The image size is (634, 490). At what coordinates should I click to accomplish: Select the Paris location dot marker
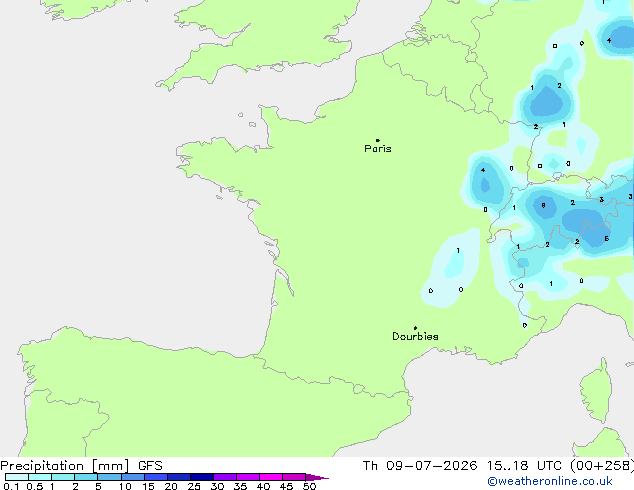coord(378,140)
